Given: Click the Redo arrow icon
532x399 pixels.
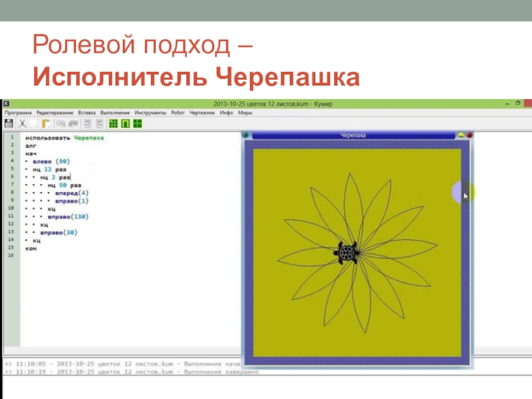Looking at the screenshot, I should coord(73,124).
